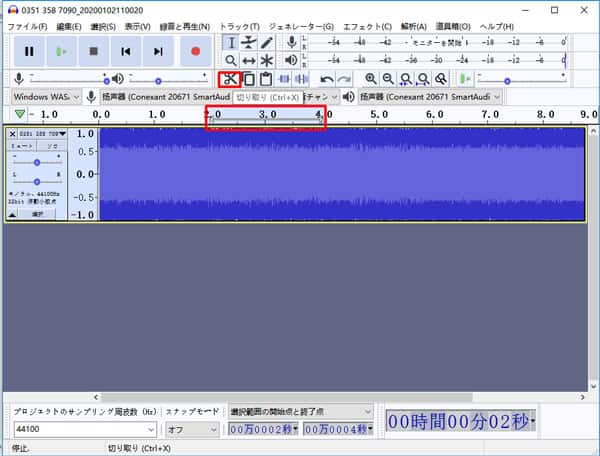This screenshot has width=600, height=456.
Task: Copy selection with the Copy icon
Action: point(249,80)
